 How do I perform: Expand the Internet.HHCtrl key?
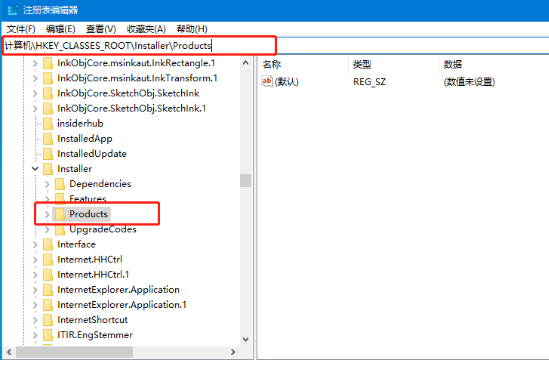35,260
